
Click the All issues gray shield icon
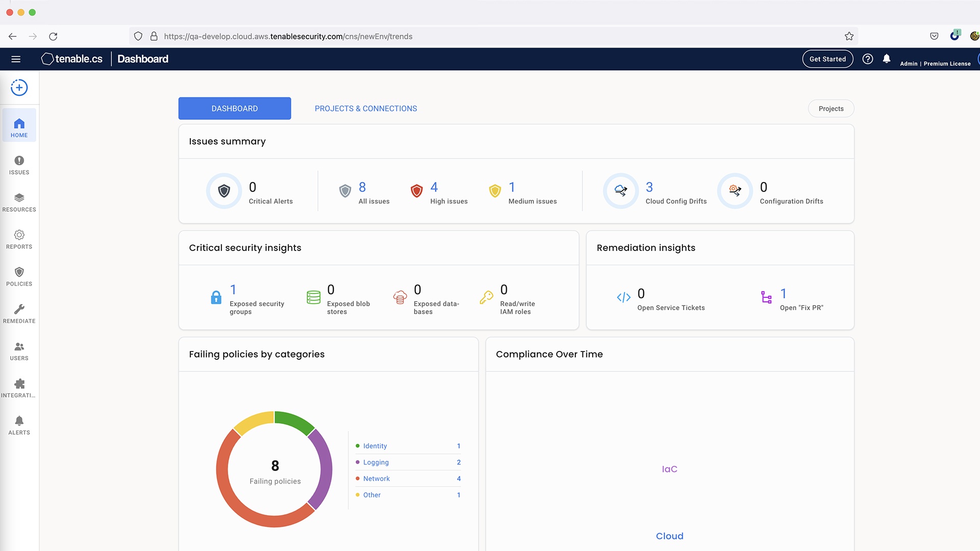(x=346, y=191)
